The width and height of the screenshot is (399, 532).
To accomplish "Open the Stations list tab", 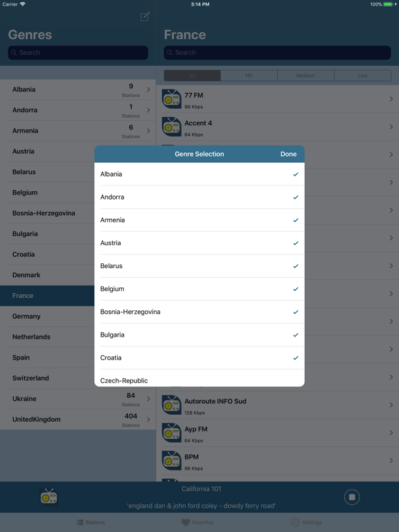I will point(91,522).
